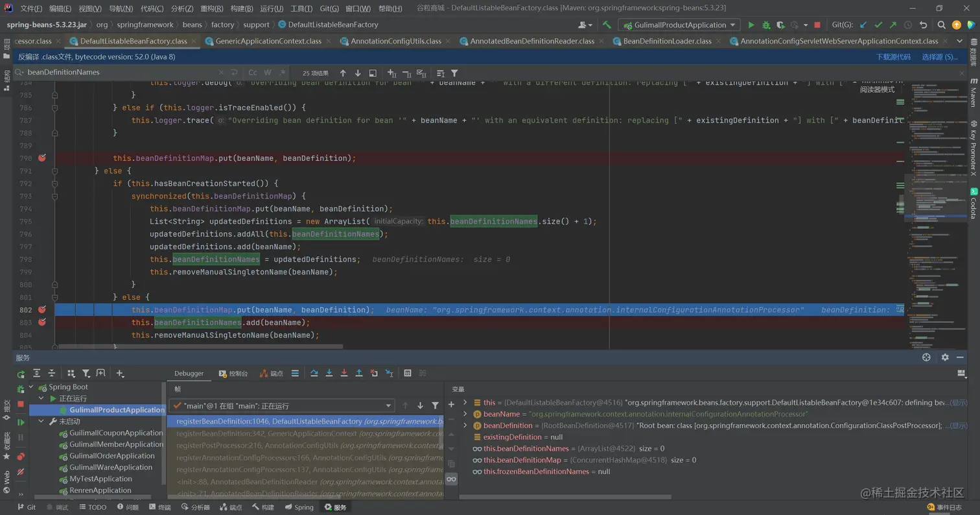
Task: Click Step Into in debugger toolbar
Action: 329,373
